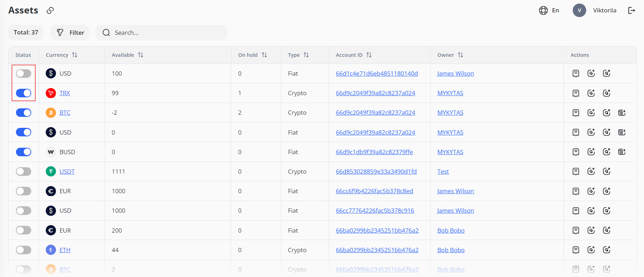
Task: Disable the BUSD status switch
Action: coord(23,152)
